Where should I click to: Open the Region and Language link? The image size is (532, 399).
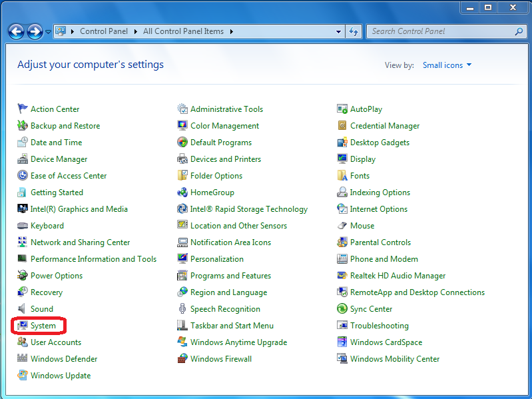point(228,292)
